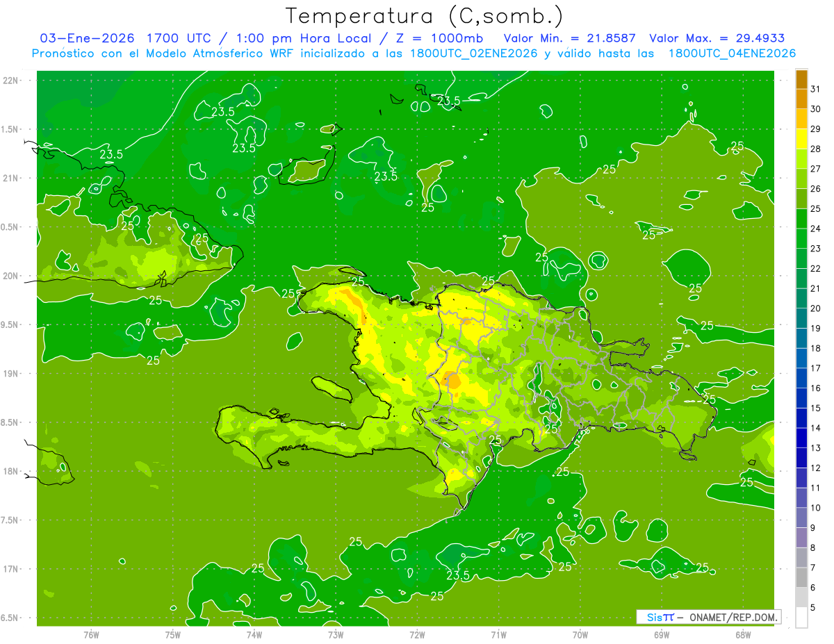Click the '18N' latitude axis label
The image size is (834, 644).
point(11,471)
